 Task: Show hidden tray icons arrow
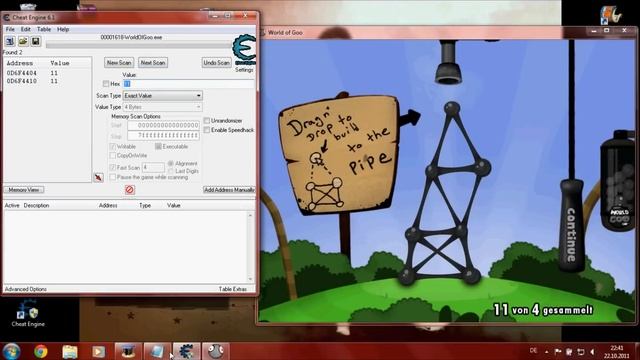[547, 351]
